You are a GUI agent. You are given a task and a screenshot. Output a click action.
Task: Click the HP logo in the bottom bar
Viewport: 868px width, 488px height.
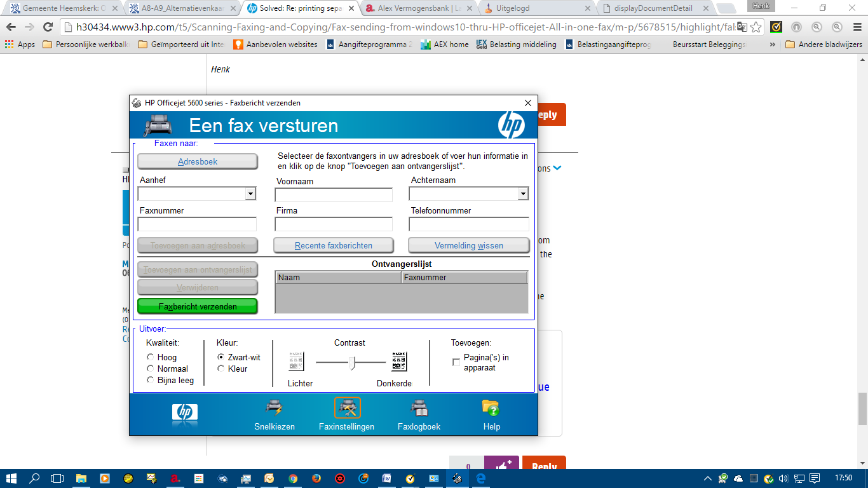tap(184, 413)
